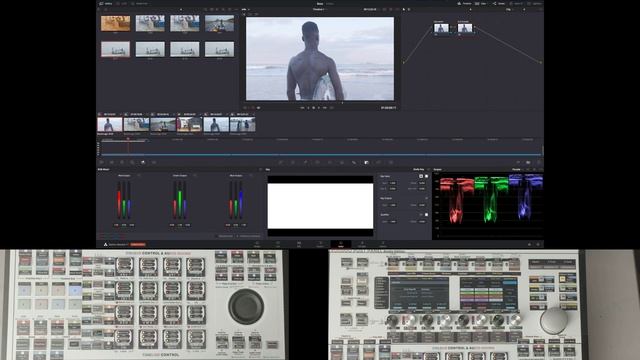Switch to the Fairlight page tab
Viewport: 640px width, 360px height.
[362, 244]
